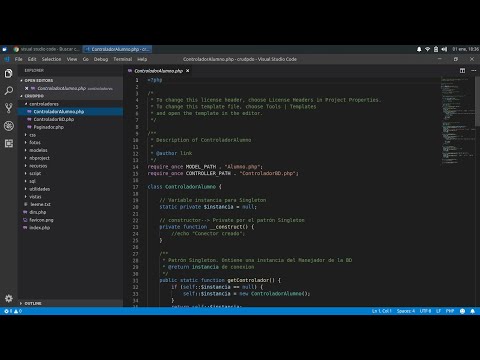This screenshot has width=480, height=360.
Task: Open the feedback smiley in status bar
Action: 462,311
